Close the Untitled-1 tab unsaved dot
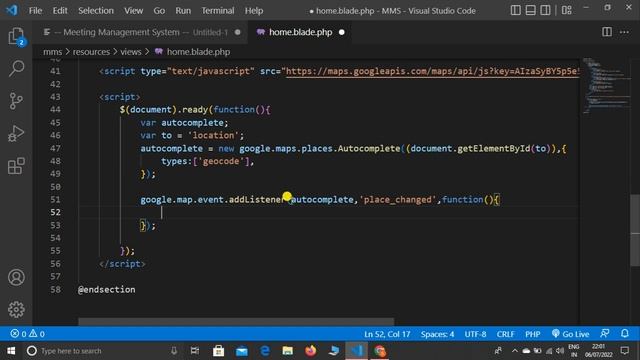This screenshot has height=360, width=640. [x=238, y=32]
